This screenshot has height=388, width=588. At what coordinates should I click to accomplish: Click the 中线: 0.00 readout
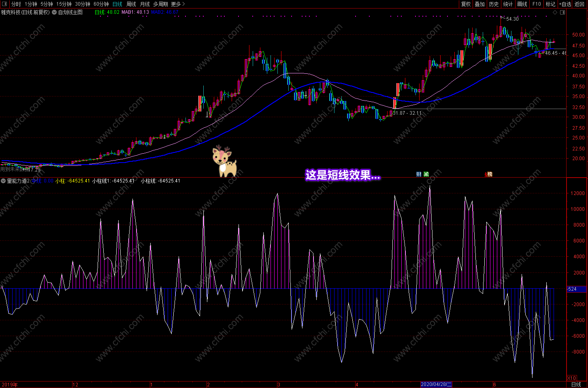pos(43,181)
